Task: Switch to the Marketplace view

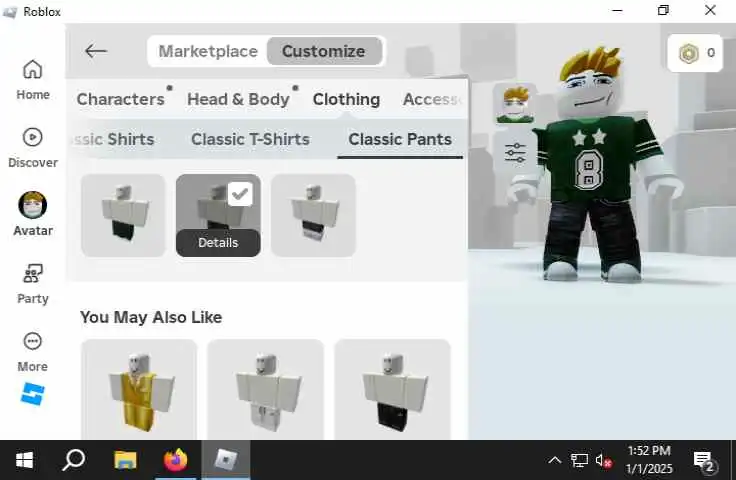Action: click(x=208, y=51)
